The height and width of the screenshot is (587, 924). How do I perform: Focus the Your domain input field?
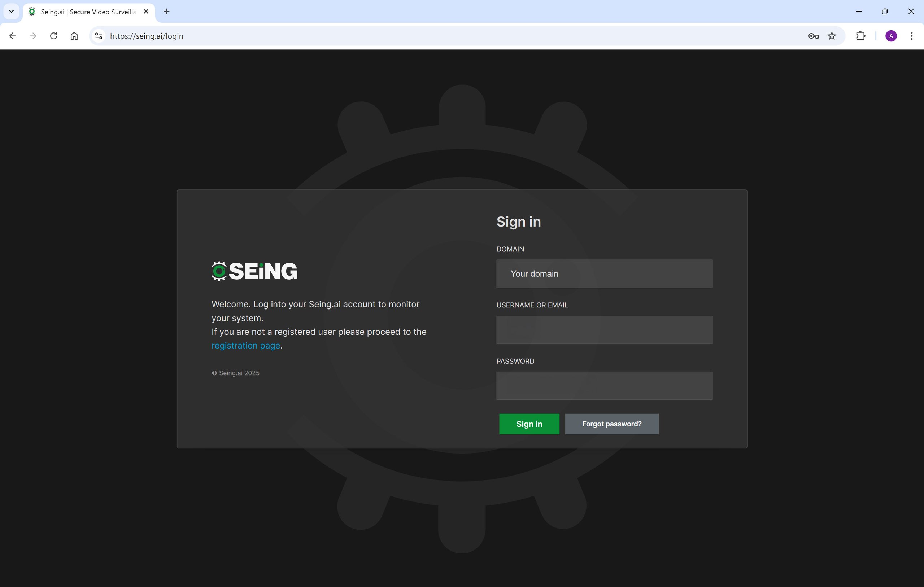(604, 274)
